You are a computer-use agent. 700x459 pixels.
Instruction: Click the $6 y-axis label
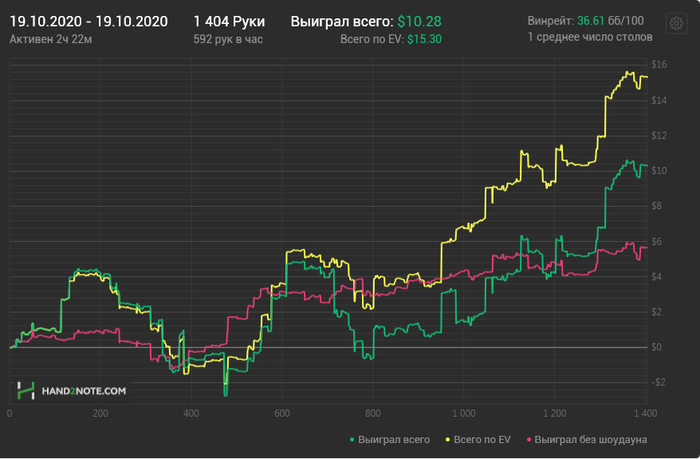(x=657, y=242)
